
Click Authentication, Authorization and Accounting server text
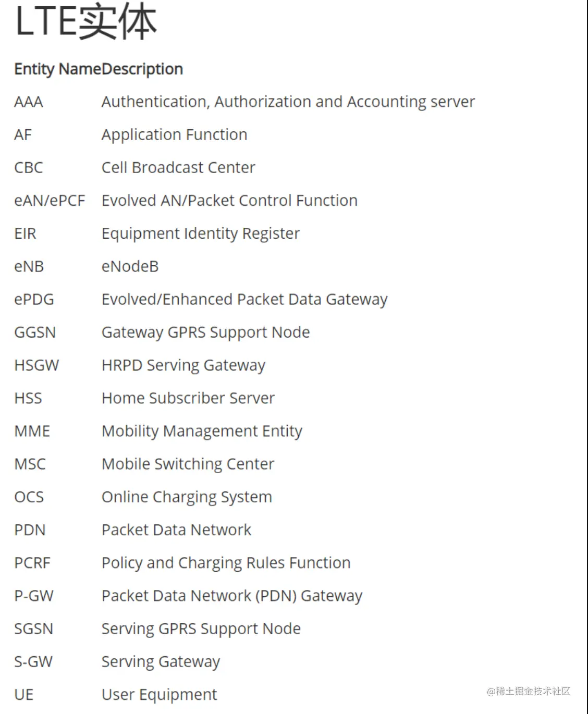tap(288, 102)
